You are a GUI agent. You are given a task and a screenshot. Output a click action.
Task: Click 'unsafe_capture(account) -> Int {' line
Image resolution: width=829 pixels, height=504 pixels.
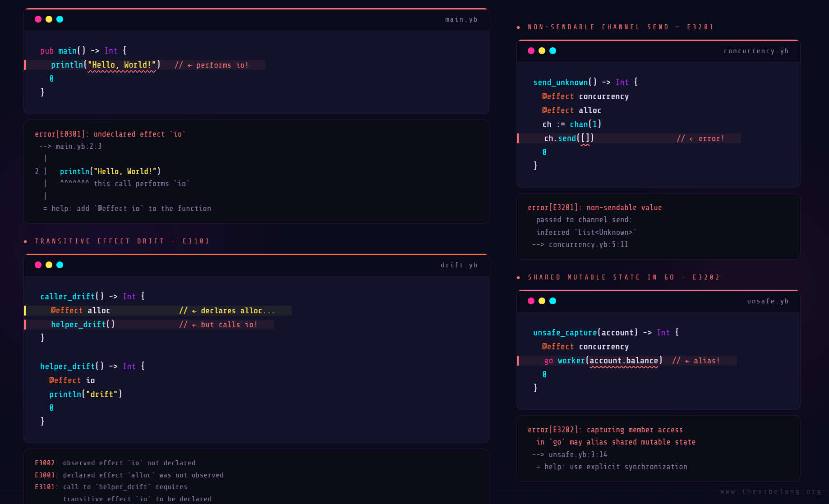tap(606, 332)
